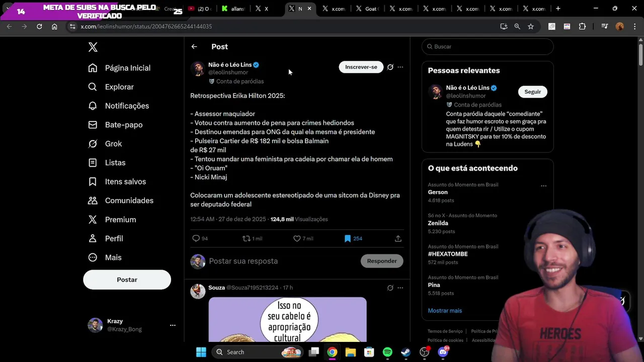The width and height of the screenshot is (644, 362).
Task: Open #HEXATOMBE trending topic
Action: pos(448,254)
